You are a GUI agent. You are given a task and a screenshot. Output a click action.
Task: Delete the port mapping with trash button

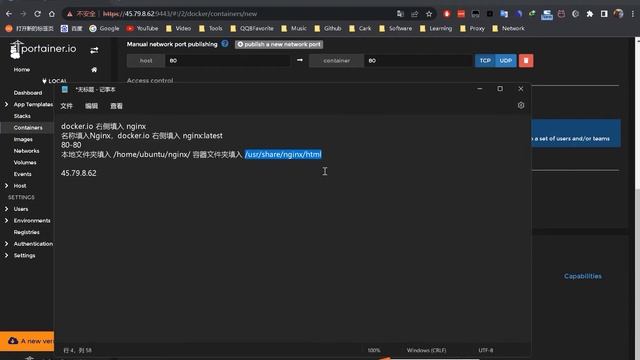click(x=526, y=60)
